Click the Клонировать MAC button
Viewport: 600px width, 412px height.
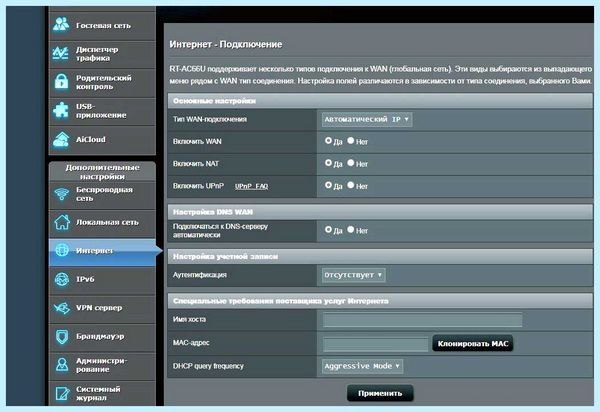click(473, 344)
